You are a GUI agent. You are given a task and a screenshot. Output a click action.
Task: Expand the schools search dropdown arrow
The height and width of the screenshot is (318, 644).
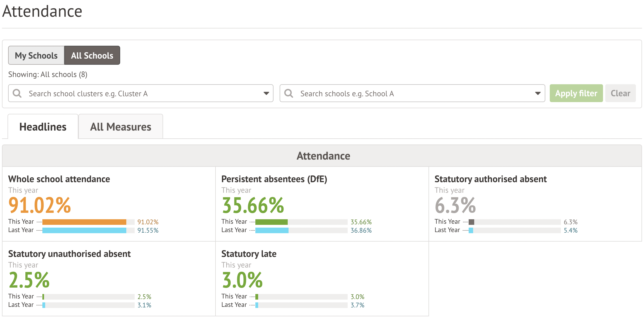click(x=538, y=93)
